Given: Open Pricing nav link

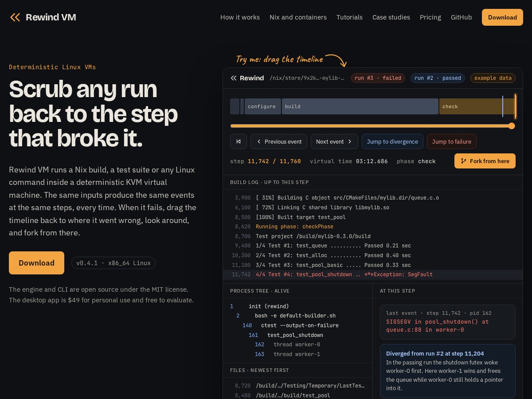Looking at the screenshot, I should [430, 17].
